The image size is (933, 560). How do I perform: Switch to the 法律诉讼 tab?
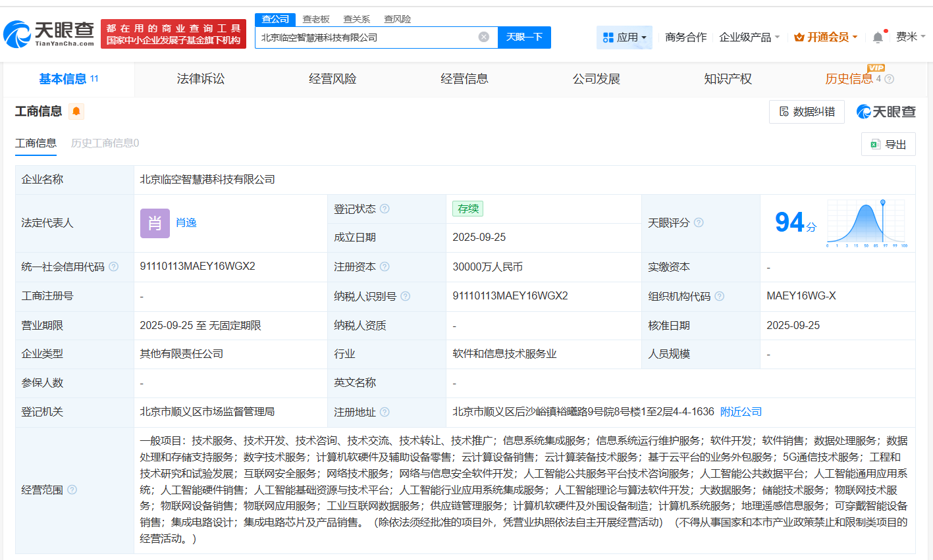(200, 79)
